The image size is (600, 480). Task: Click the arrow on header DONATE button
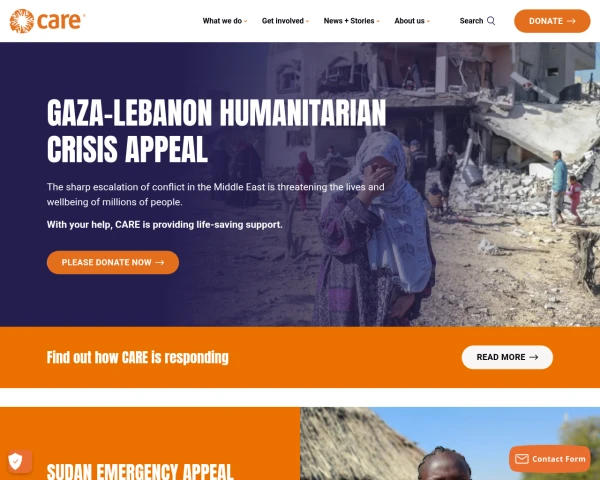[571, 21]
